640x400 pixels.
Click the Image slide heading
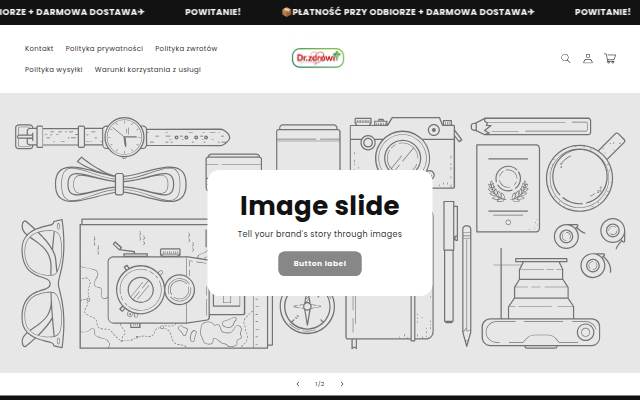(320, 206)
